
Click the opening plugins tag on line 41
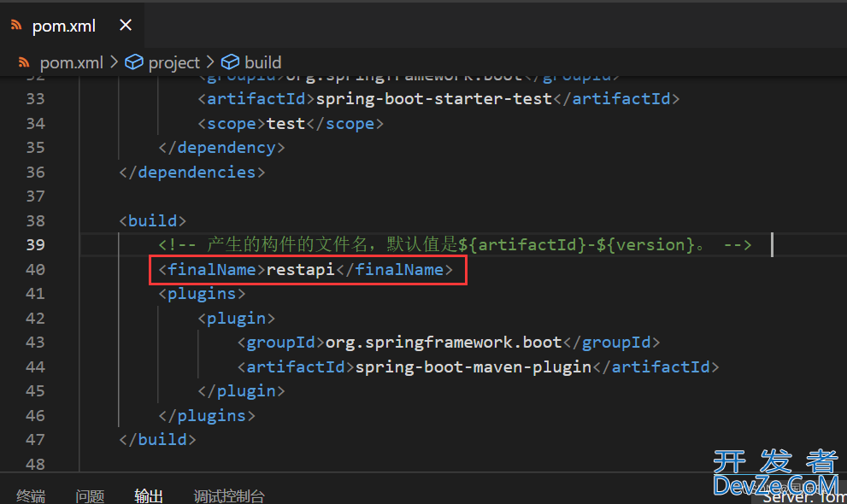coord(202,294)
